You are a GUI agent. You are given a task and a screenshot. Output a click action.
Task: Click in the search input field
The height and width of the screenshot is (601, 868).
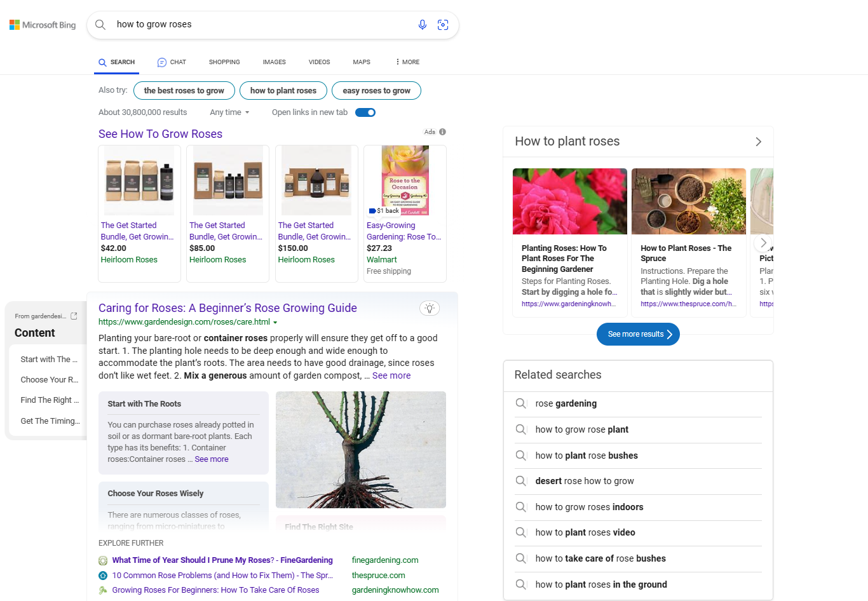tap(261, 25)
